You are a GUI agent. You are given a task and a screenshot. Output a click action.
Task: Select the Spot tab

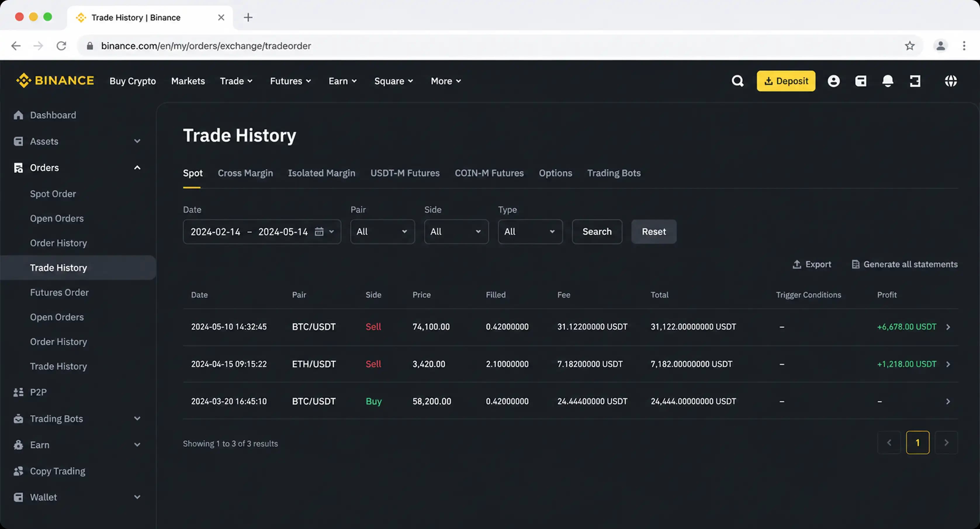coord(193,173)
